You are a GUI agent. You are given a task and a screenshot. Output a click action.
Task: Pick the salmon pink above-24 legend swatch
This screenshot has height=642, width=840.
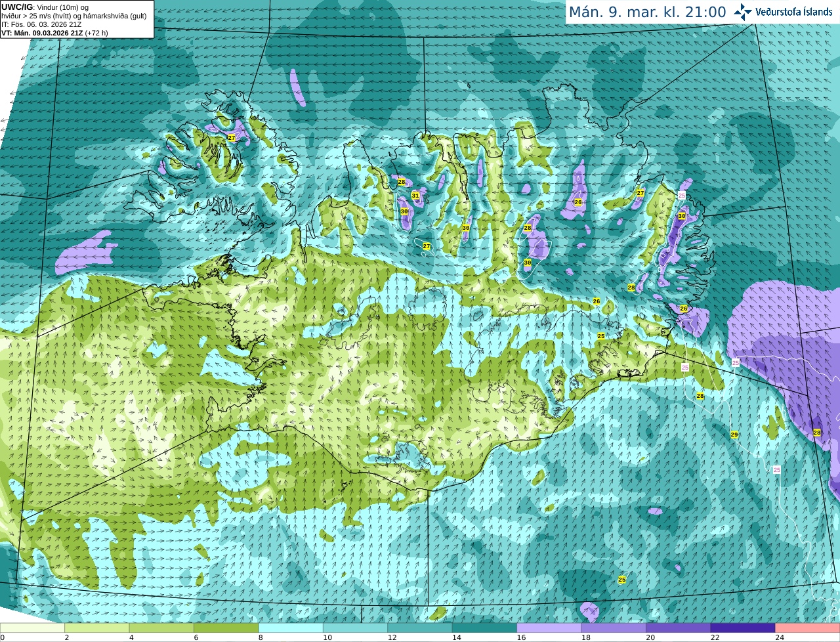coord(808,628)
